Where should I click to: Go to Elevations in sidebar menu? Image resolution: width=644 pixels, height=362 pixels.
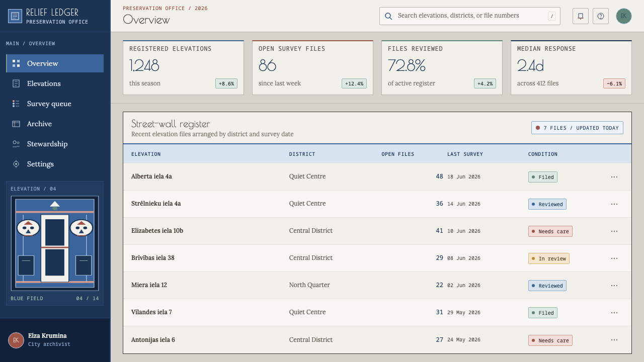[55, 83]
